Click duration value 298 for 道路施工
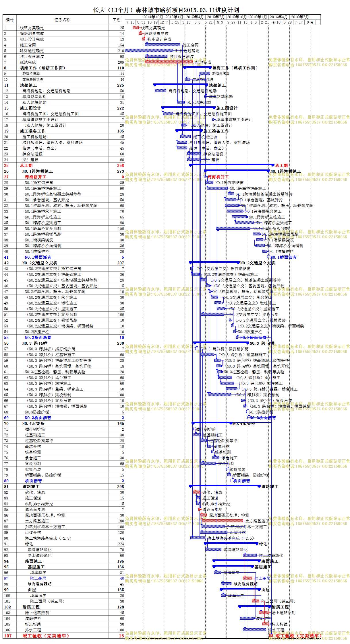The width and height of the screenshot is (350, 644). tap(121, 487)
